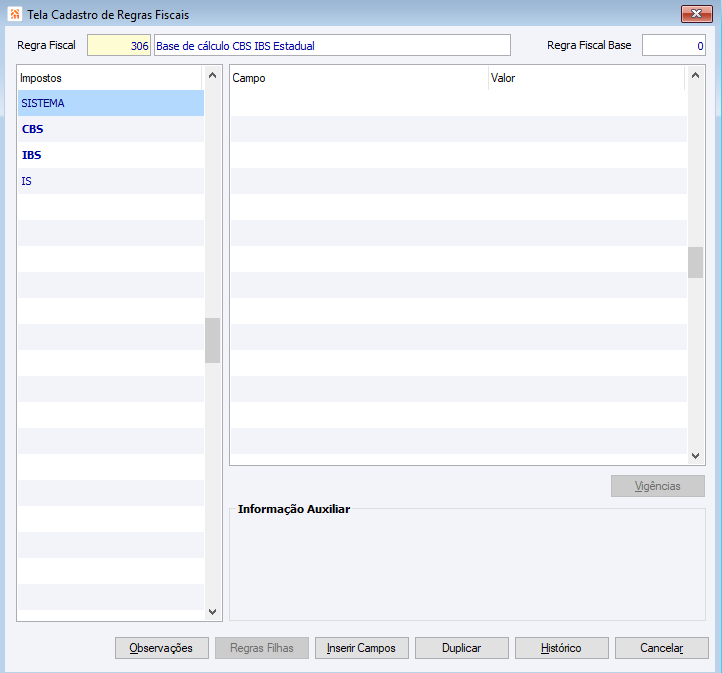Click the rule description field 'Base de cálculo CBS IBS Estadual'
This screenshot has width=722, height=673.
(332, 45)
